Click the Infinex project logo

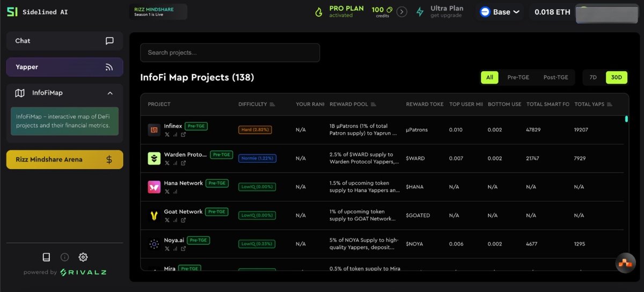click(154, 130)
